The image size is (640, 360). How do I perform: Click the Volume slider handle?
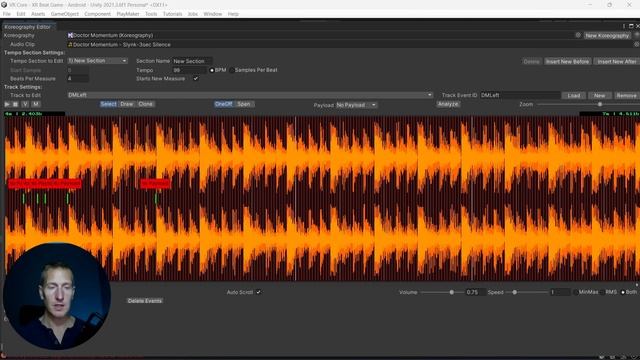pos(452,292)
